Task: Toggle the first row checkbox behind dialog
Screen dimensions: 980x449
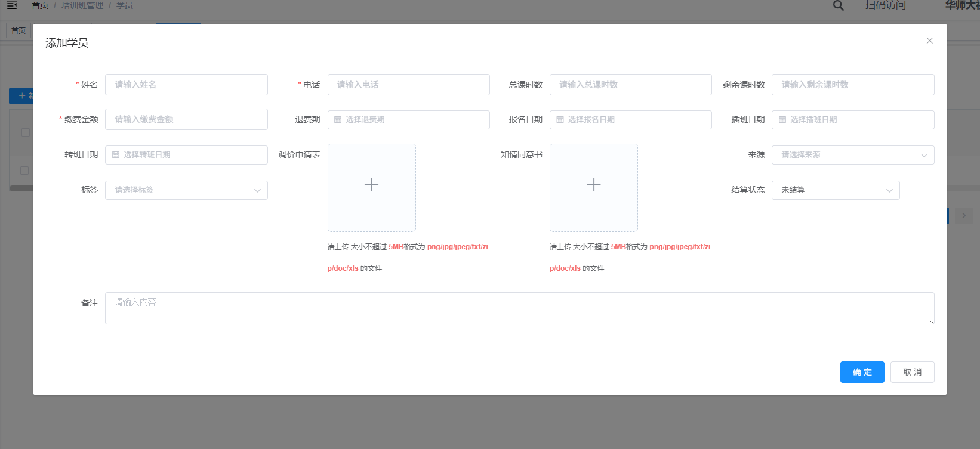Action: coord(24,171)
